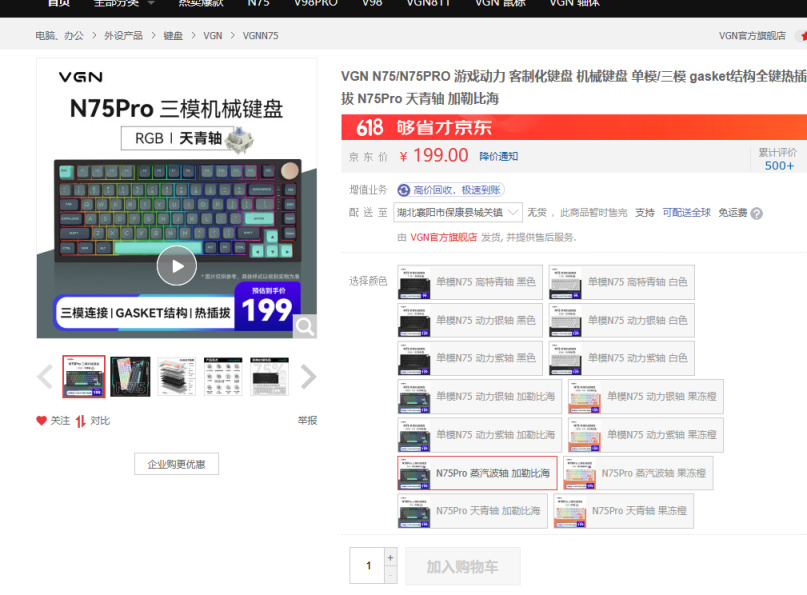Open the VGNN75 breadcrumb
This screenshot has height=595, width=807.
(260, 36)
